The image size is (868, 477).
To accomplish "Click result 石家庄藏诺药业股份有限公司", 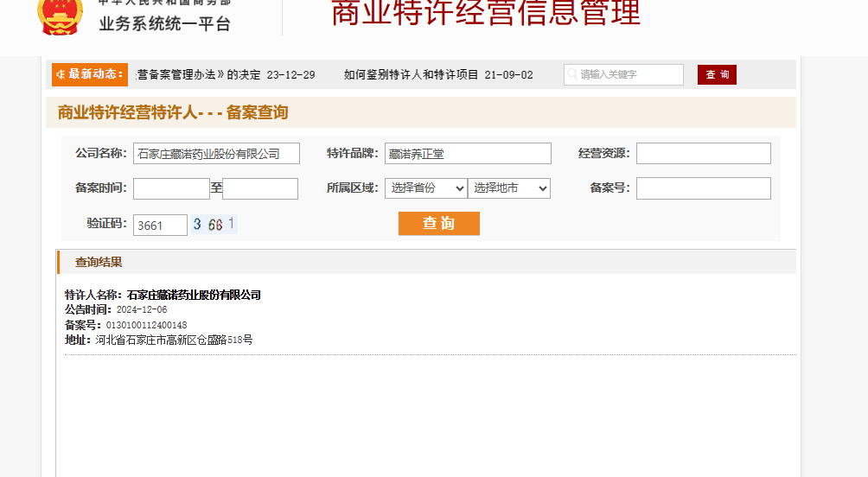I will pos(194,295).
